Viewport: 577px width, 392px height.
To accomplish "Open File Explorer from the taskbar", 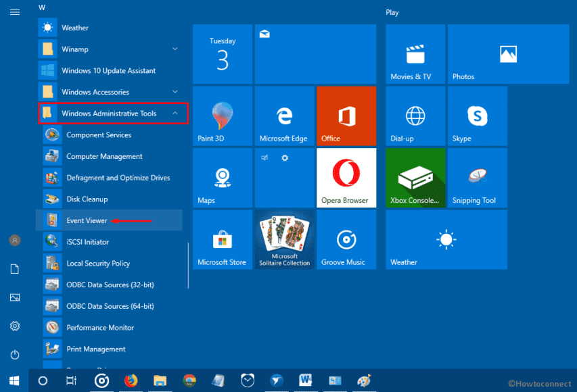I will pyautogui.click(x=160, y=381).
